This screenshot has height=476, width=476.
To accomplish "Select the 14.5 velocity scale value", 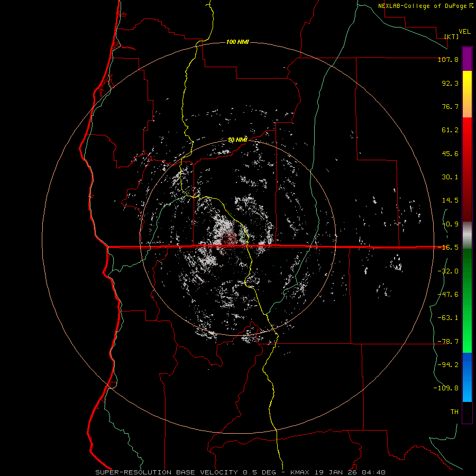I will (450, 200).
